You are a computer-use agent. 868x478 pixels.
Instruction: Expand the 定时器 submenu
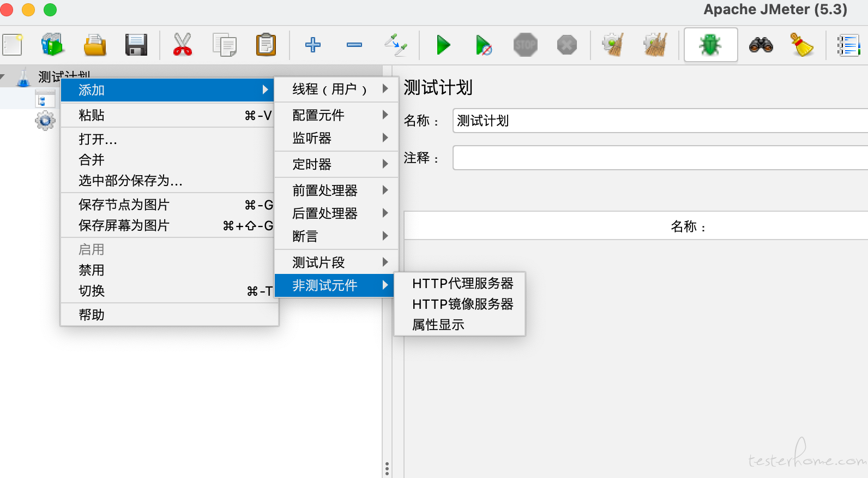pos(336,164)
